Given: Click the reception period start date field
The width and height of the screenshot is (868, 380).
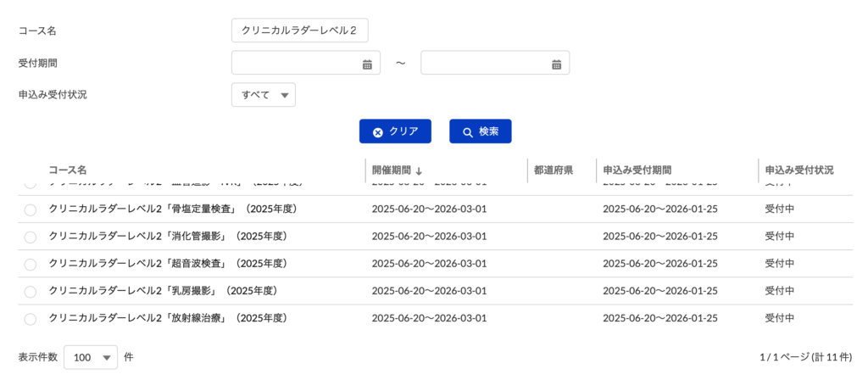Looking at the screenshot, I should click(295, 64).
